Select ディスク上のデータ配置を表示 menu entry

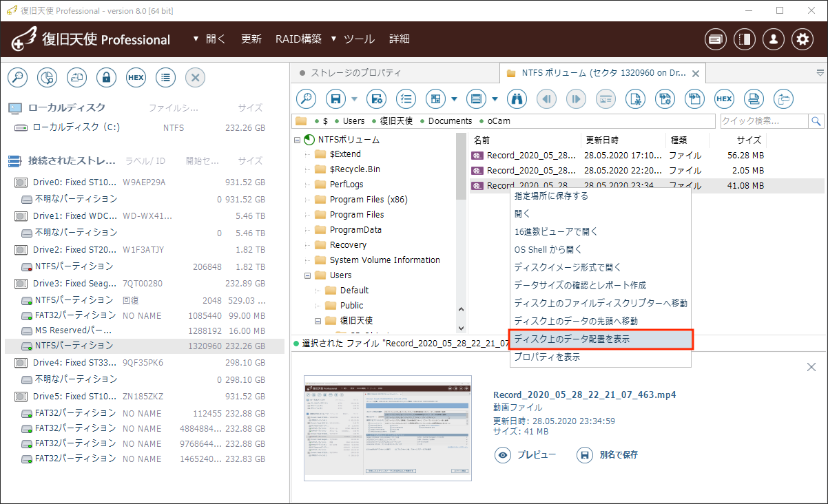pyautogui.click(x=599, y=339)
